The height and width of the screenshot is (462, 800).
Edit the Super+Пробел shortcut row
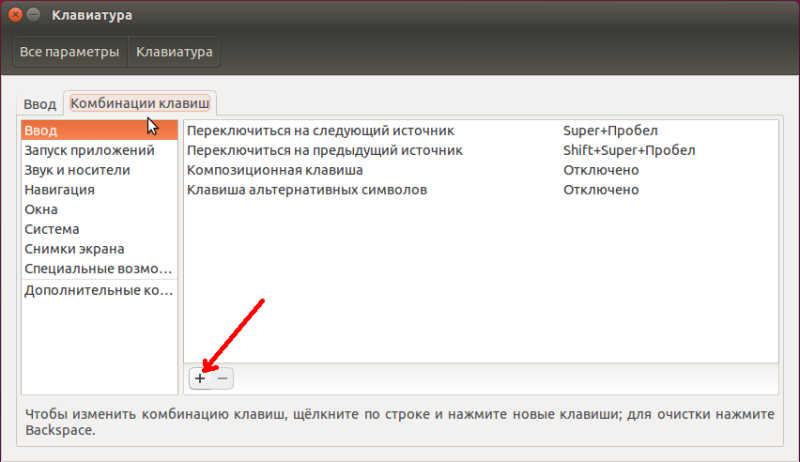point(481,131)
